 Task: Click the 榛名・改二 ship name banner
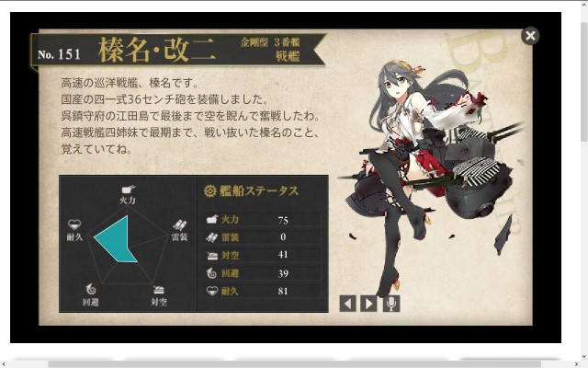pos(157,50)
